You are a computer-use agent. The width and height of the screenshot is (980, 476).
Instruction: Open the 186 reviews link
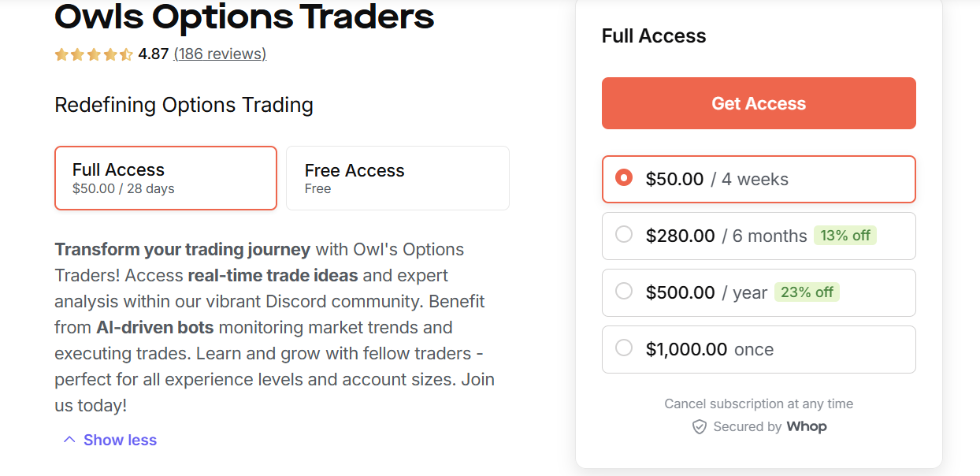(x=220, y=54)
